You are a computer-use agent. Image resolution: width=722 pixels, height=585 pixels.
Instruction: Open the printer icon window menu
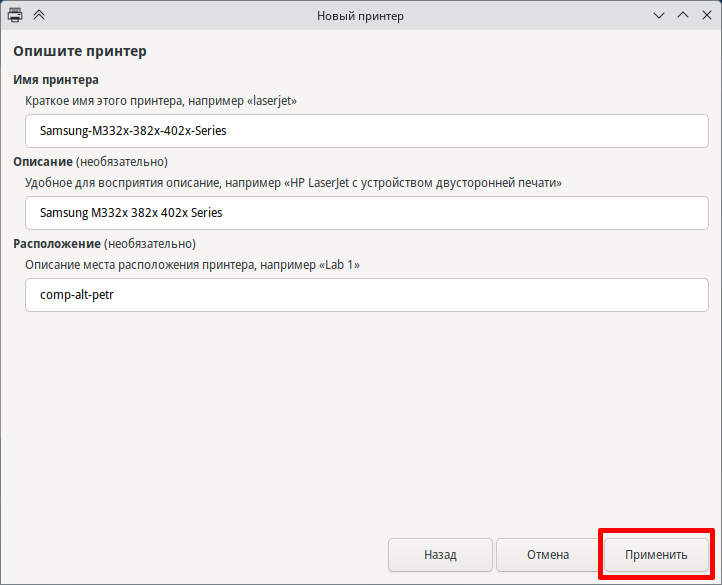pyautogui.click(x=15, y=15)
